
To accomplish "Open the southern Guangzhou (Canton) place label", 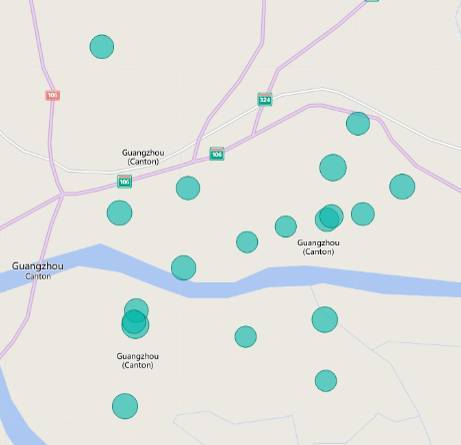I will [x=138, y=360].
